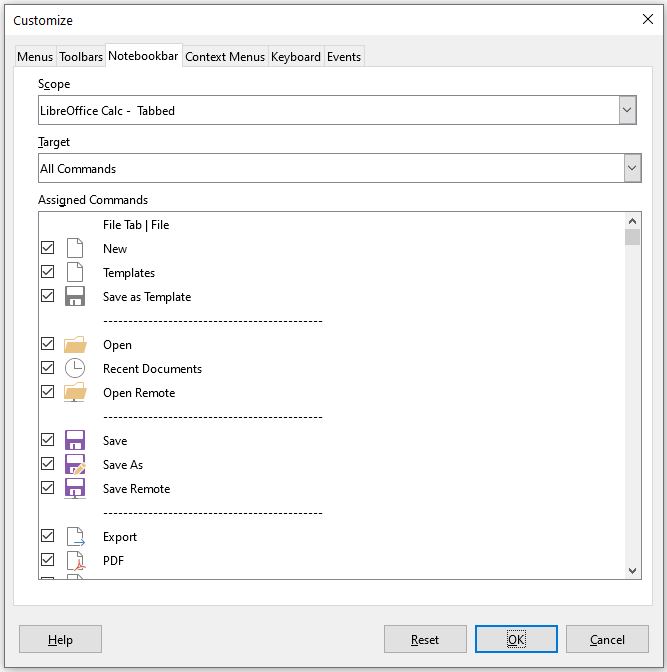Click the PDF document icon
This screenshot has width=667, height=672.
76,561
